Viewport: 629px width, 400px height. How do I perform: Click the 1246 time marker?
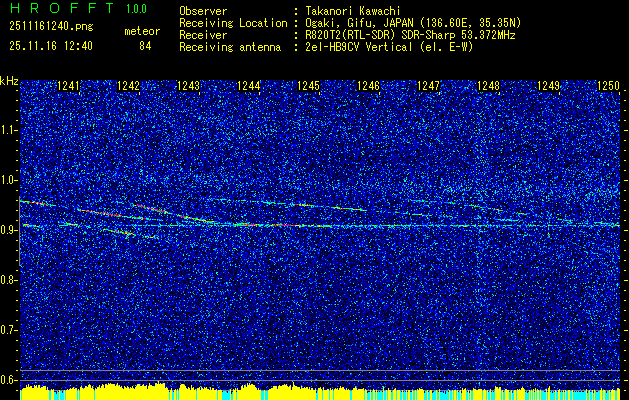[x=369, y=86]
